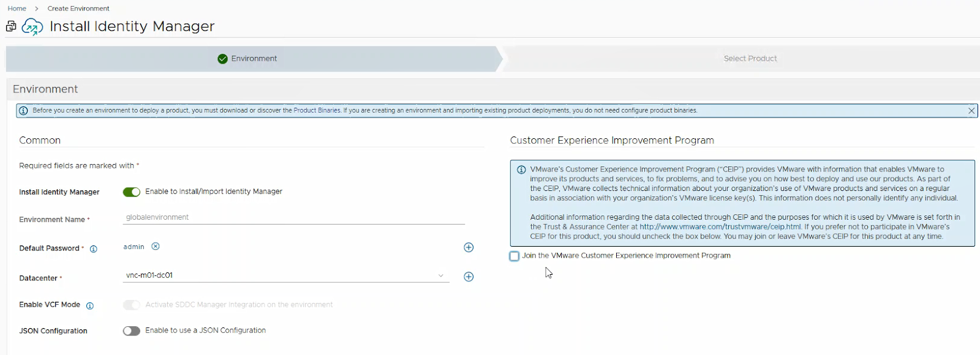Click Enable to Install/Import Identity Manager label
This screenshot has height=355, width=980.
(x=214, y=192)
